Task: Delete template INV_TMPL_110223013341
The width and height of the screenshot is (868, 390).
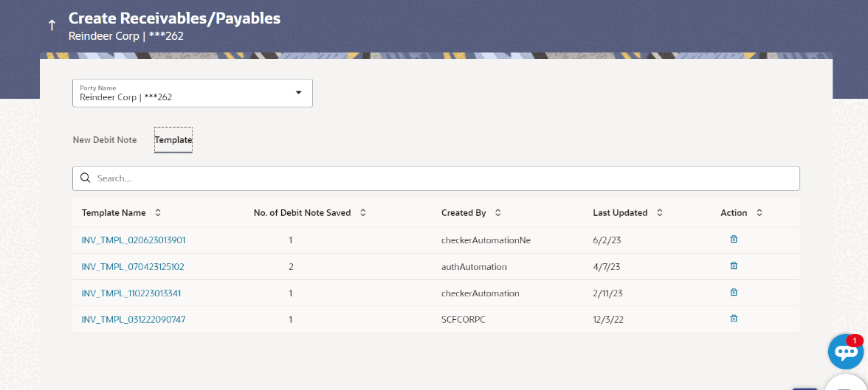Action: point(734,292)
